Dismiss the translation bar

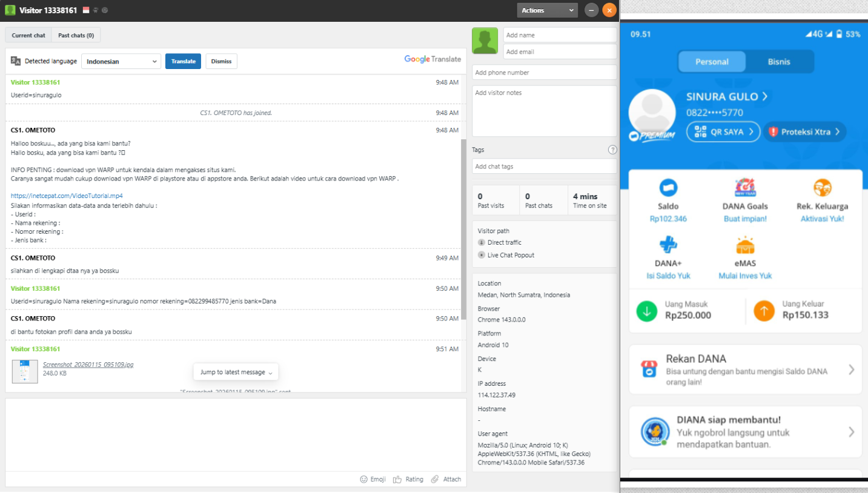[x=221, y=61]
